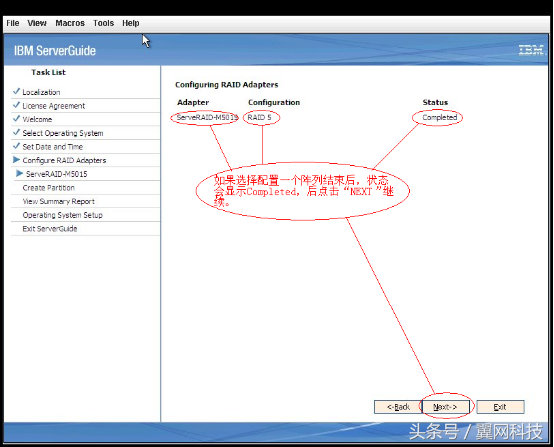Screen dimensions: 554x447
Task: Click the Configuration column header
Action: [274, 102]
